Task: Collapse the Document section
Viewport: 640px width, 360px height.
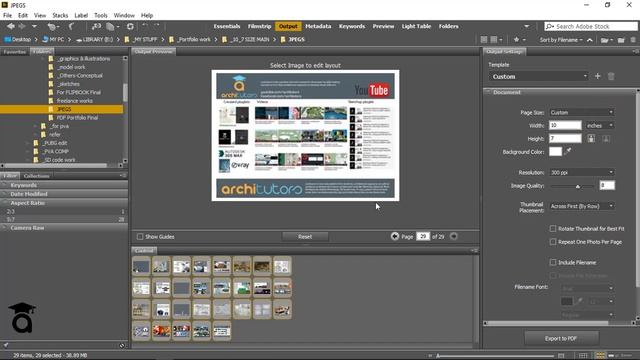Action: point(488,92)
